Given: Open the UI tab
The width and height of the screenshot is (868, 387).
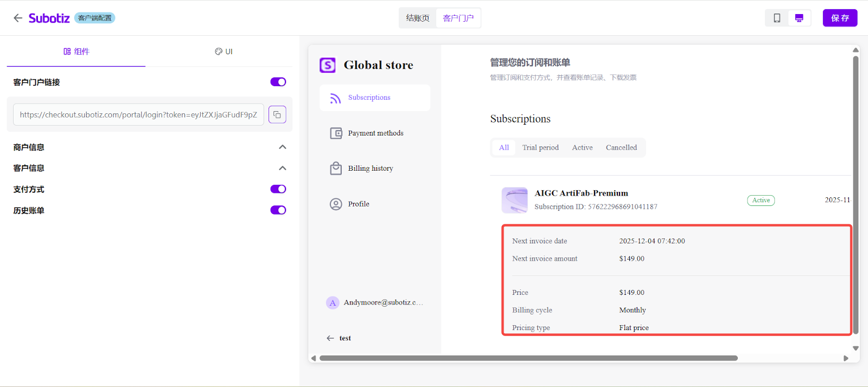Looking at the screenshot, I should pyautogui.click(x=224, y=51).
